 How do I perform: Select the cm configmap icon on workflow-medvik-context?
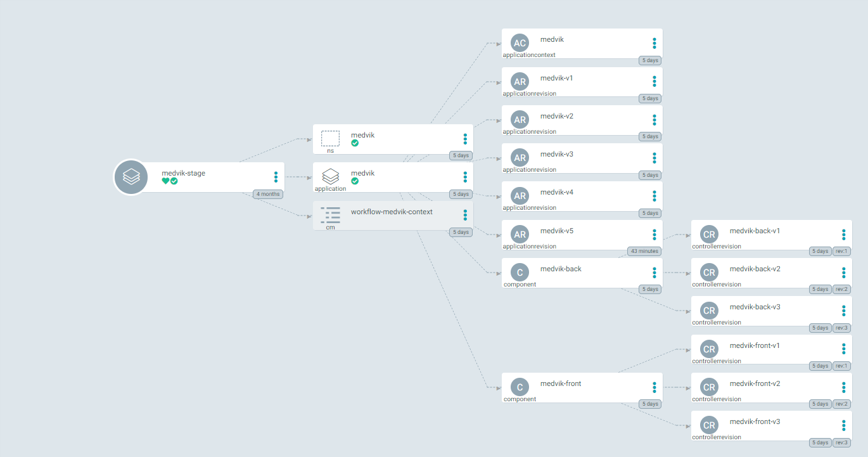330,214
